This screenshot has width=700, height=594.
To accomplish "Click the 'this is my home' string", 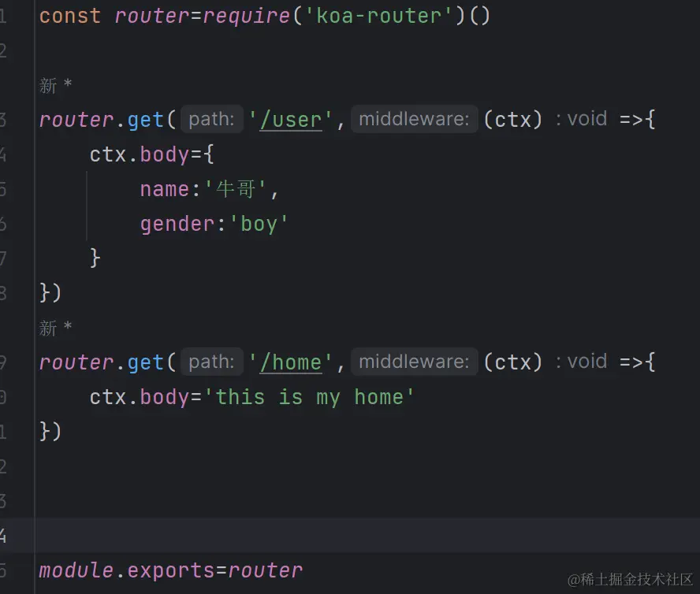I will (x=309, y=397).
